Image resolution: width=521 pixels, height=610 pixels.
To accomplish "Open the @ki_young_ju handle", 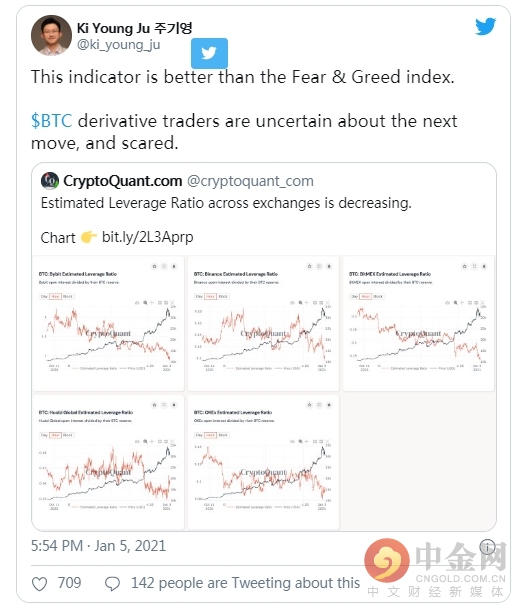I will 119,45.
